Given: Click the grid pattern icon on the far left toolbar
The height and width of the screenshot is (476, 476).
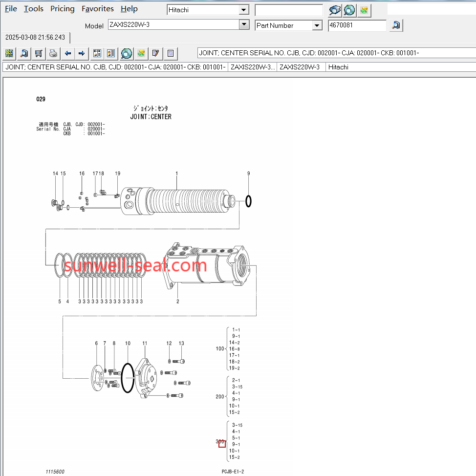Looking at the screenshot, I should [x=9, y=53].
